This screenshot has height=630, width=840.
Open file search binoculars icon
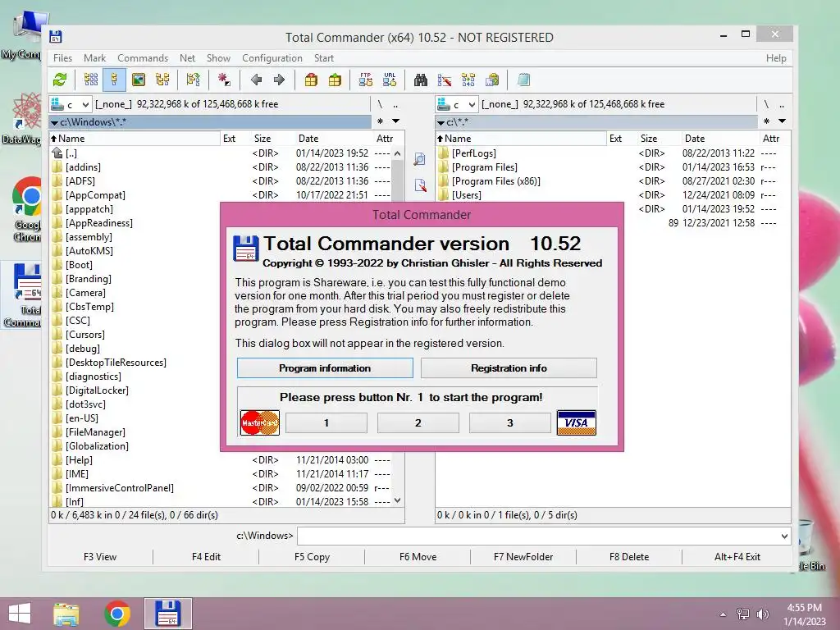421,80
